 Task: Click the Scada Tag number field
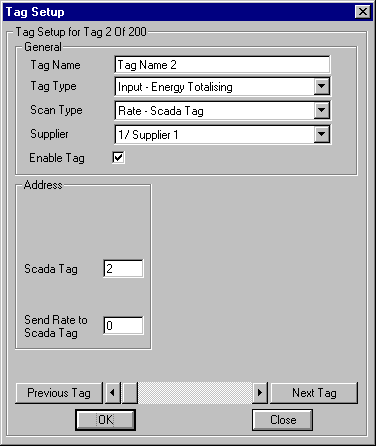(123, 269)
